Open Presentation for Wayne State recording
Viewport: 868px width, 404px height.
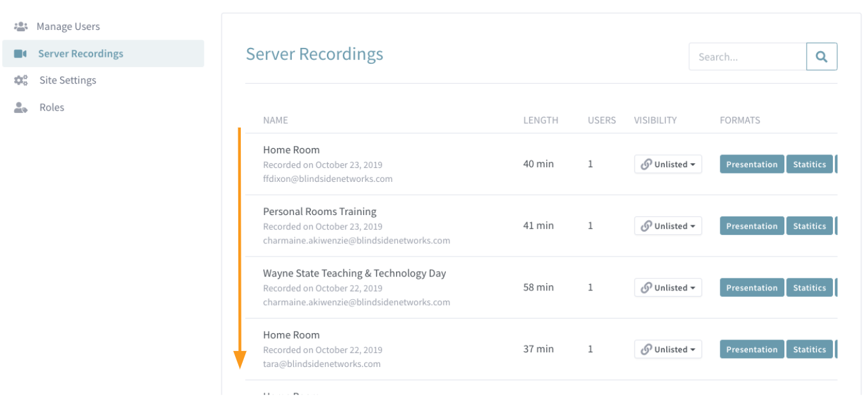tap(752, 288)
